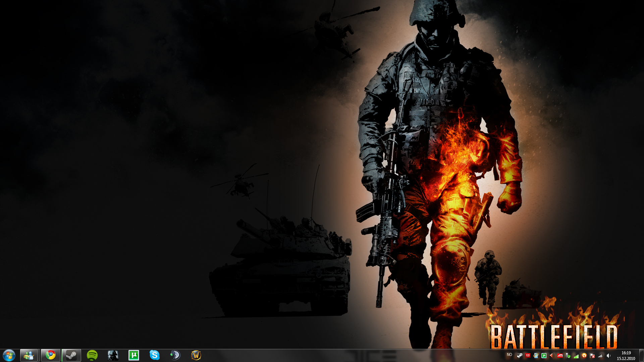Open the system volume control

coord(608,356)
